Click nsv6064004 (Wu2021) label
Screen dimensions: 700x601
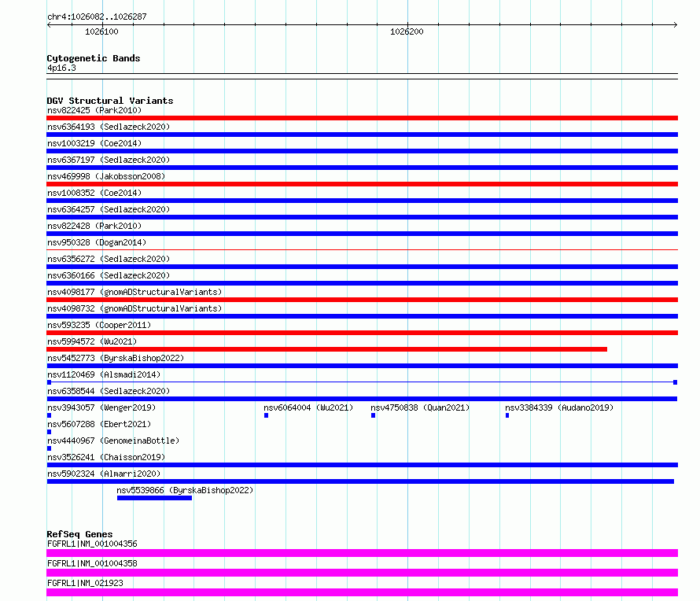click(x=308, y=407)
